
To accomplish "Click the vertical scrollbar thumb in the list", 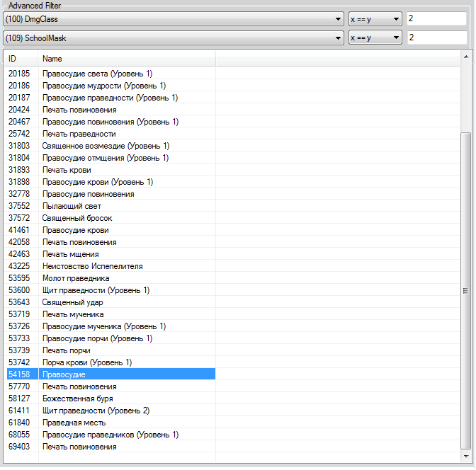I will tap(465, 290).
